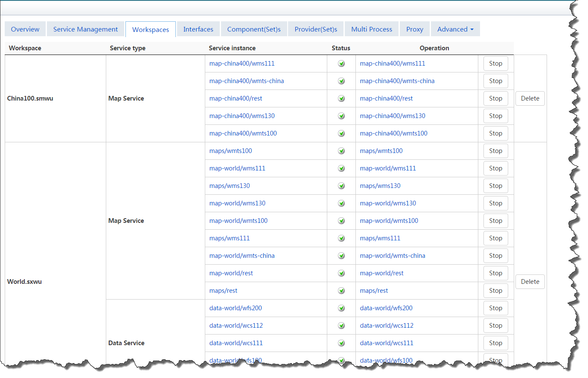Click status icon for maps/wms130

tap(341, 186)
